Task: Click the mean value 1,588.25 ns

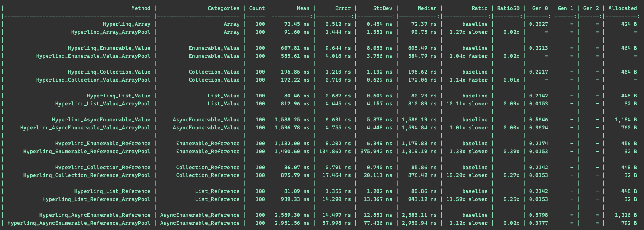Action: click(292, 119)
